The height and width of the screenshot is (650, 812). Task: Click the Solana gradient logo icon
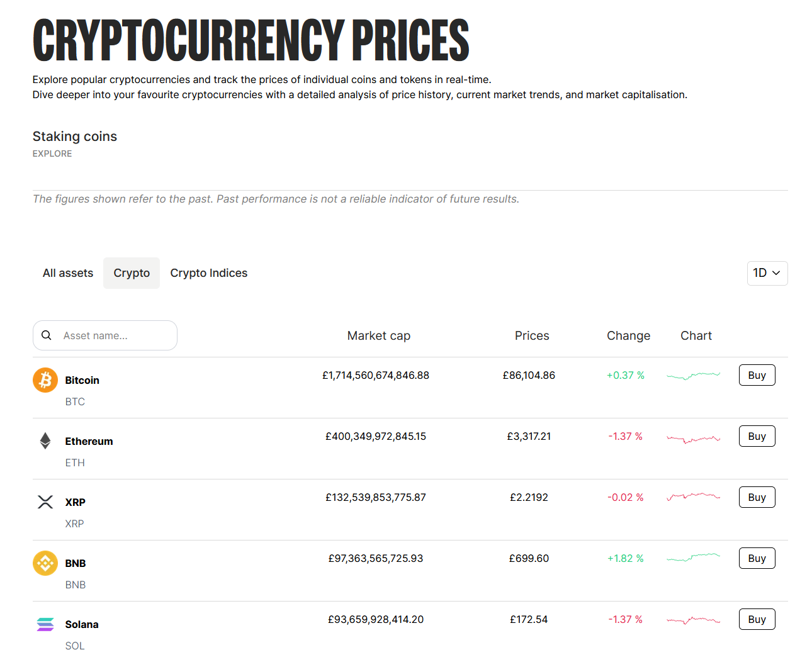point(45,624)
